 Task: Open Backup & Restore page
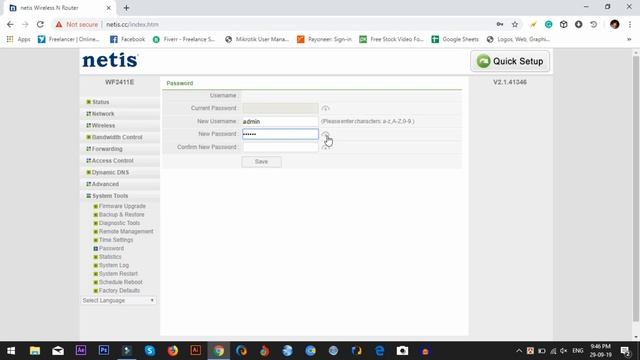(121, 215)
